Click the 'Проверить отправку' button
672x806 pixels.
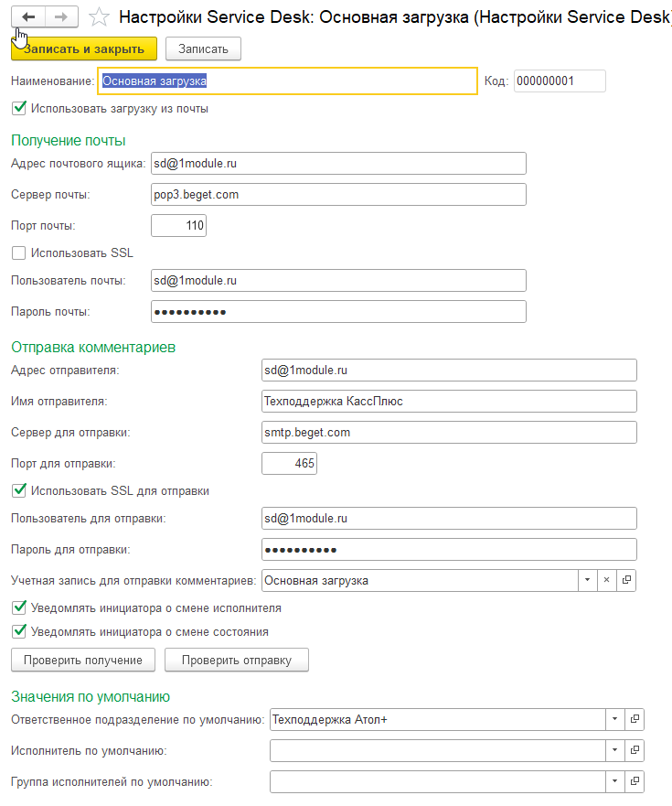(237, 660)
